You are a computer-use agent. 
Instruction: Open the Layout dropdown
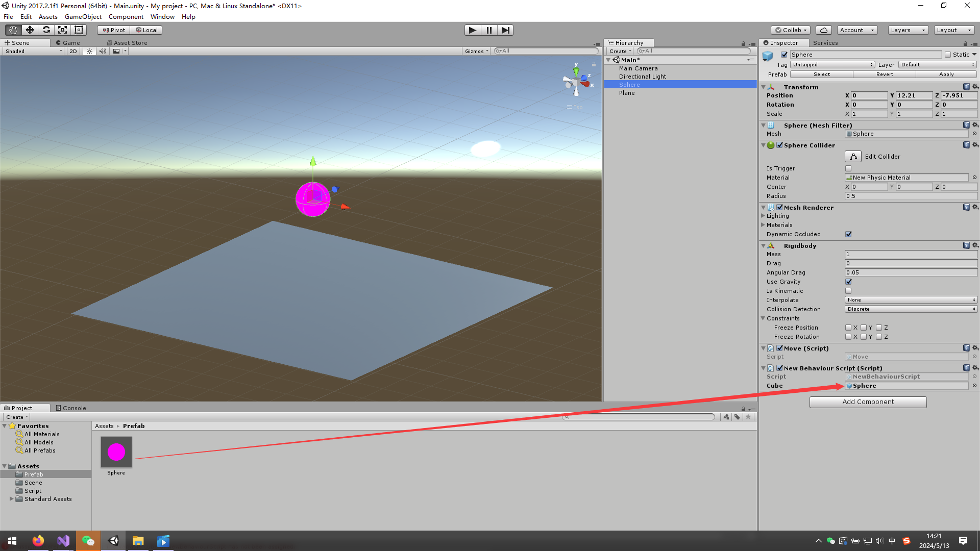click(953, 30)
